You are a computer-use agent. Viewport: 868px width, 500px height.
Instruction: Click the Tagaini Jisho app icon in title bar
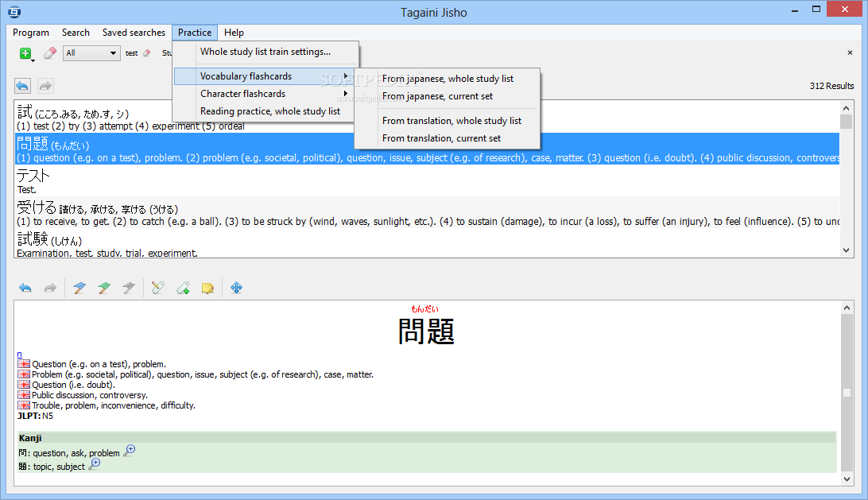tap(14, 12)
